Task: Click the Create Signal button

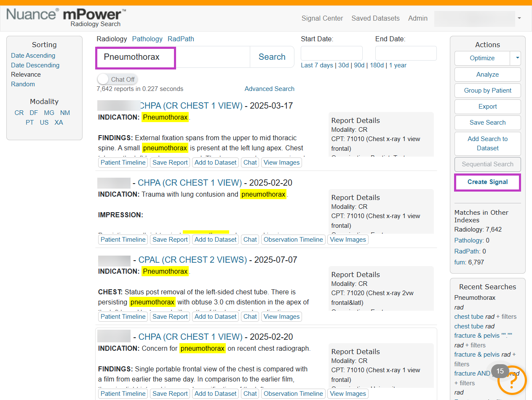Action: pos(488,182)
